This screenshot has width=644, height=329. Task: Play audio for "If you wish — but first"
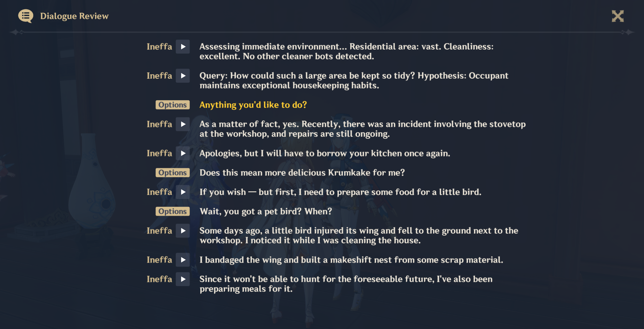(x=183, y=192)
